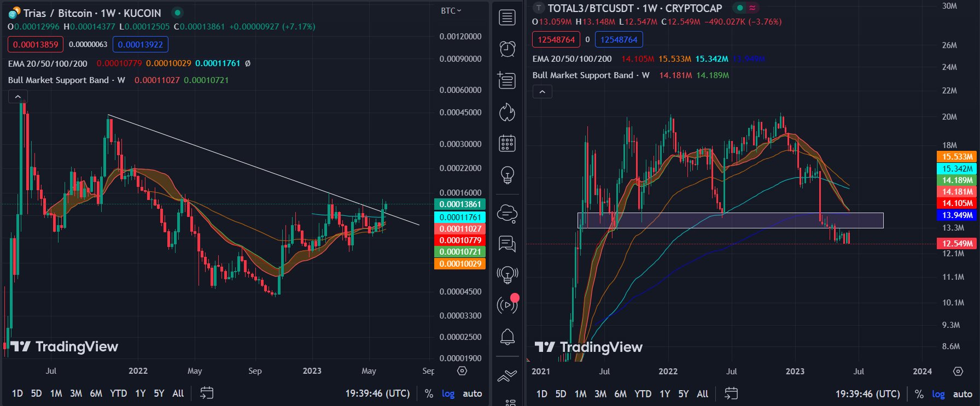Click TOTAL3/BTCUSDT symbol title
The image size is (980, 406).
click(635, 8)
